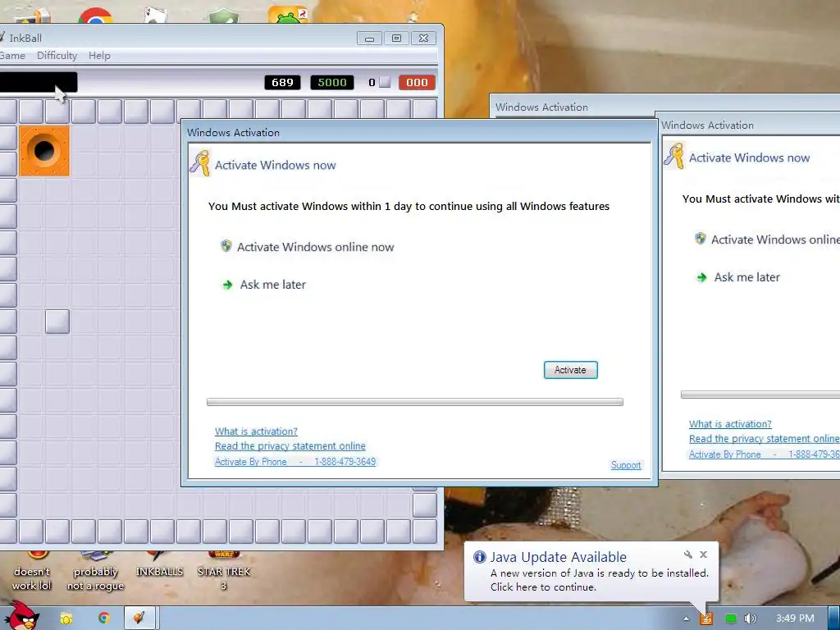Select the INKBALLS desktop icon
The image size is (840, 630).
pyautogui.click(x=159, y=565)
